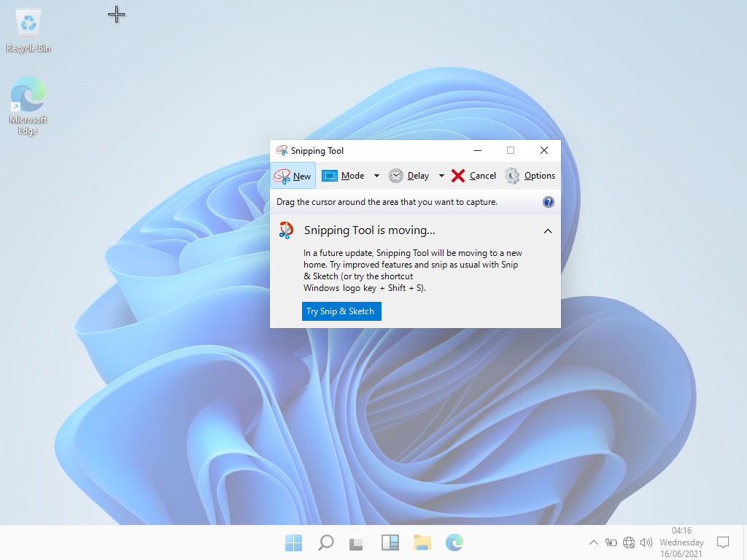Click the Snip & Sketch scissors icon in the notice
This screenshot has height=560, width=747.
coord(286,230)
